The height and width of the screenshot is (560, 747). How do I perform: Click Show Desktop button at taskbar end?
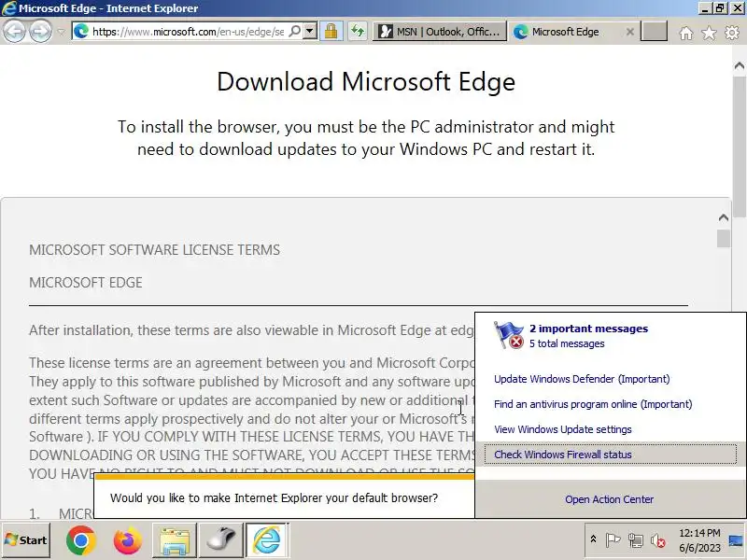(x=737, y=540)
